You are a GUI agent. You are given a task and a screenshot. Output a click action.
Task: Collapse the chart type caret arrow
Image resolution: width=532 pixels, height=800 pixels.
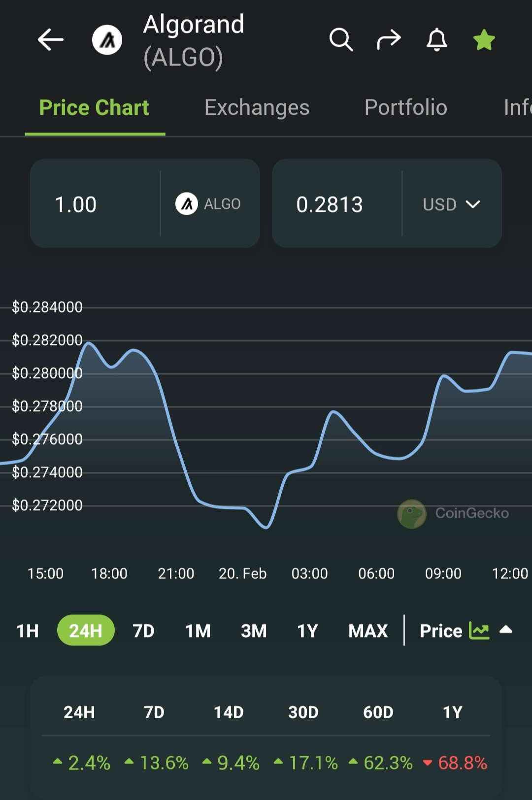click(x=506, y=630)
